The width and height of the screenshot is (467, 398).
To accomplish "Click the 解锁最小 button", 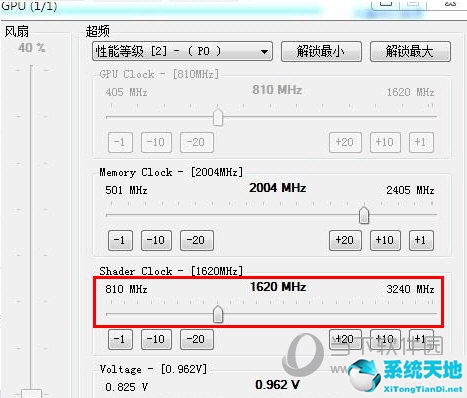I will 321,51.
